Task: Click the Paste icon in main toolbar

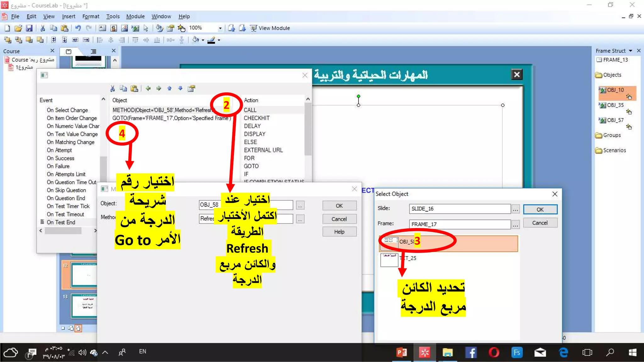Action: [x=65, y=28]
